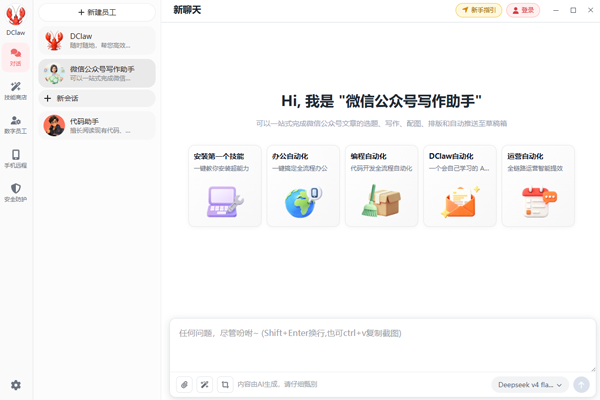Image resolution: width=600 pixels, height=400 pixels.
Task: Select the 微信公众号写作助手 assistant
Action: [x=97, y=73]
